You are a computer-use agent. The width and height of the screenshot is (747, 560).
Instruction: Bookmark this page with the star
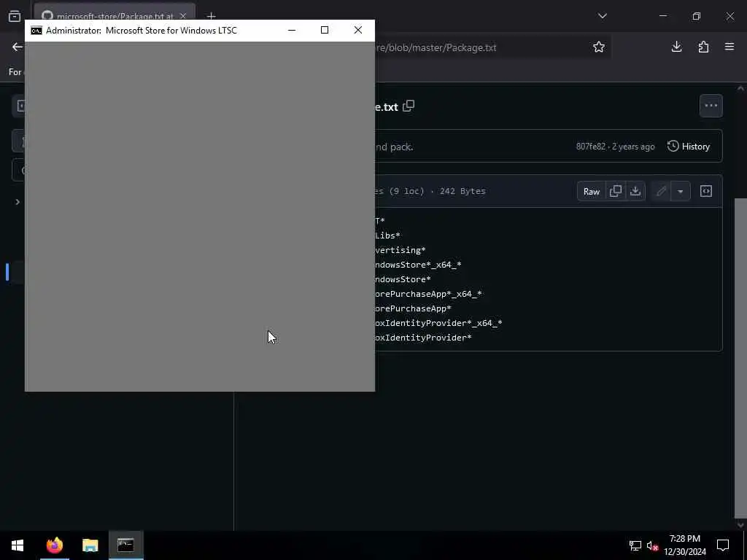[x=599, y=47]
